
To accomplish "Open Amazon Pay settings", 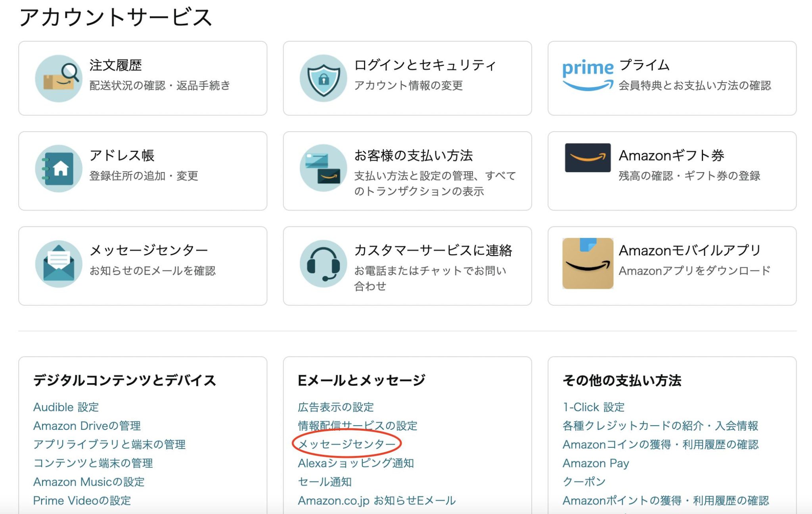I will [596, 463].
